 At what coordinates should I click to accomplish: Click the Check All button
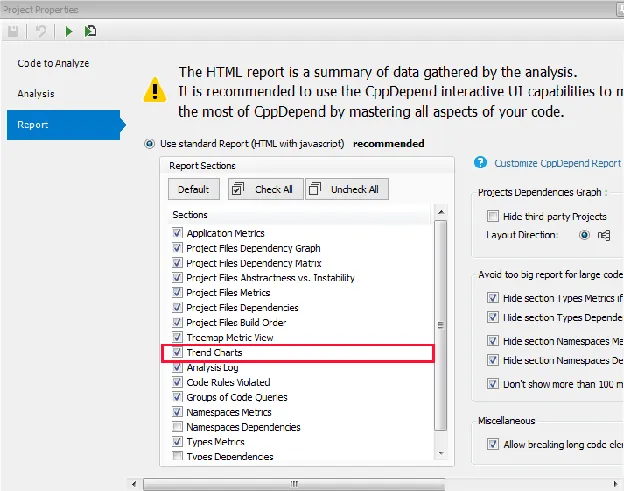click(265, 189)
